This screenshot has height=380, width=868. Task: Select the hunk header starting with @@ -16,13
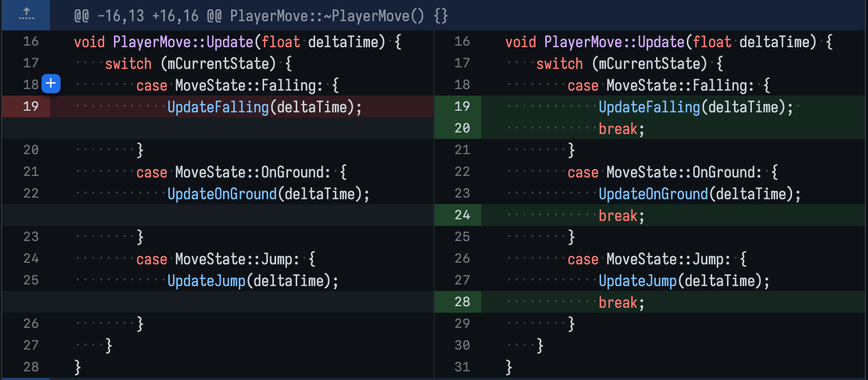click(x=260, y=16)
